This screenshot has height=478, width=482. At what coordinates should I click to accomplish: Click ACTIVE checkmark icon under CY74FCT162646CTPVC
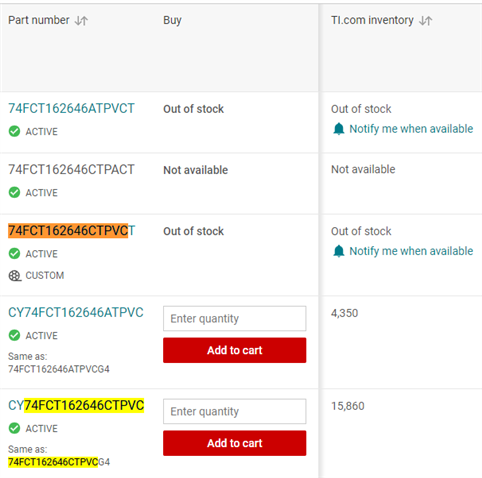14,428
